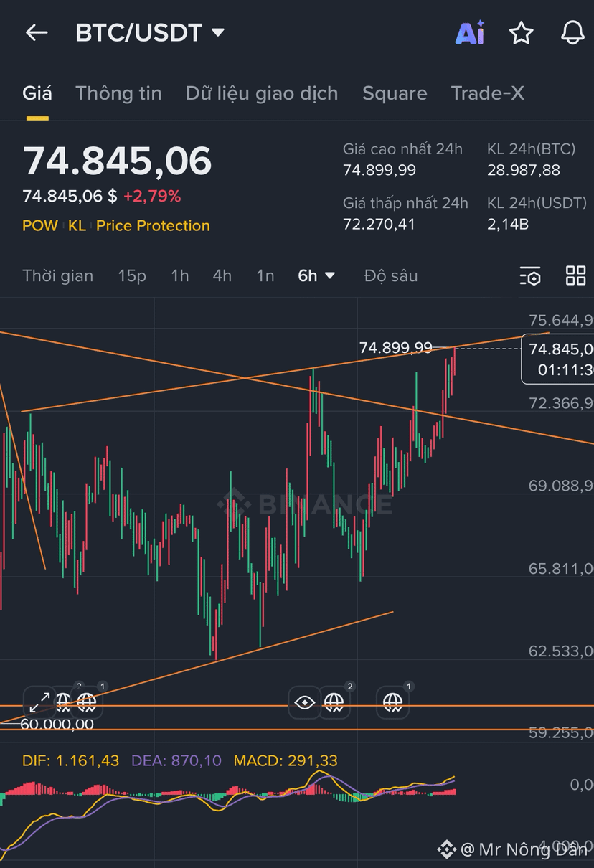Tap the current price label 74.845 on the axis
Image resolution: width=594 pixels, height=868 pixels.
pos(557,359)
